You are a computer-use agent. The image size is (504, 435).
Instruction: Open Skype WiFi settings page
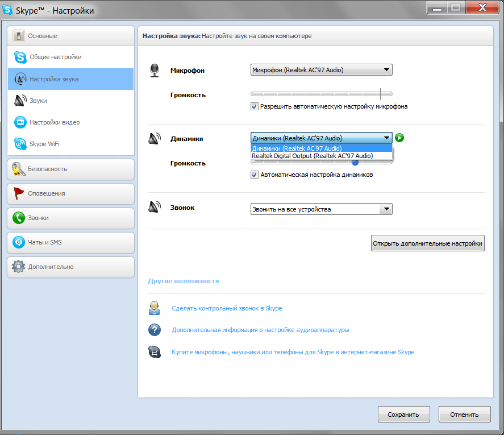[70, 144]
